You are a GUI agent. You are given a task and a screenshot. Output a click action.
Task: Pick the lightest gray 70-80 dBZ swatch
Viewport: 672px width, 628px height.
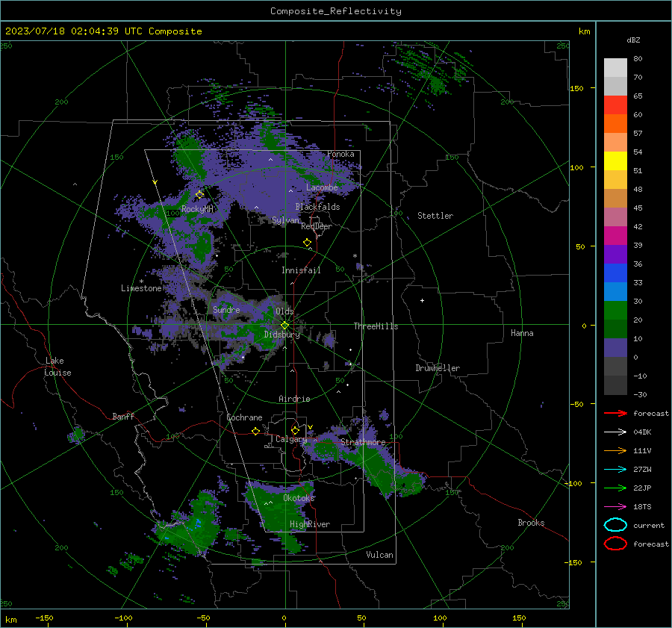tap(615, 68)
